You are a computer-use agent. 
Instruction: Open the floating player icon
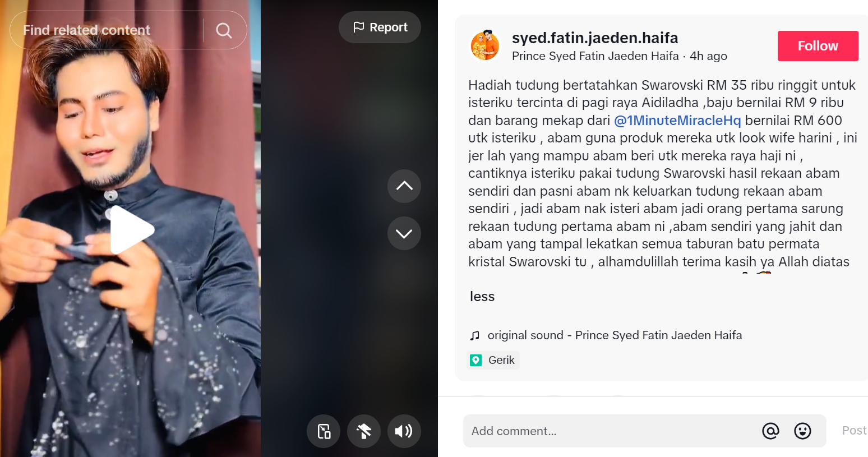(x=324, y=431)
